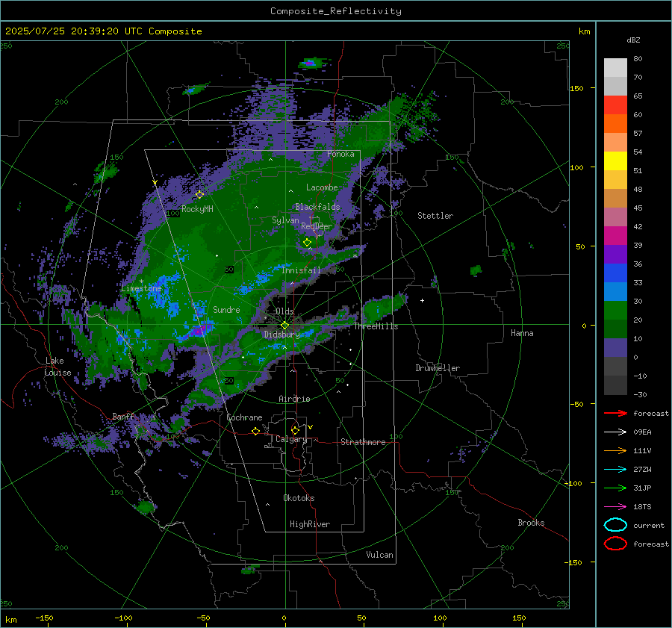Click the ThreeHills label
Screen dimensions: 672x628
(x=376, y=326)
